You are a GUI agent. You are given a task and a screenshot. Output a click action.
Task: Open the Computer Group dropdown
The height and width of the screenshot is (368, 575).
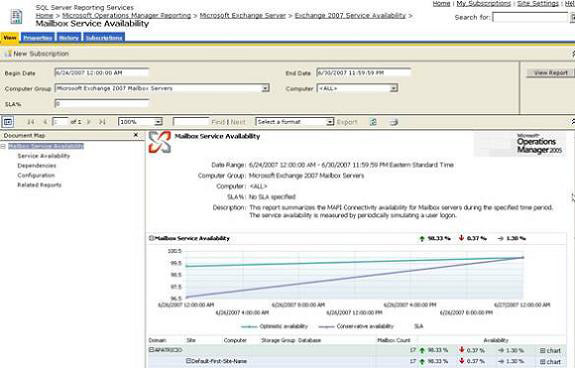click(265, 88)
